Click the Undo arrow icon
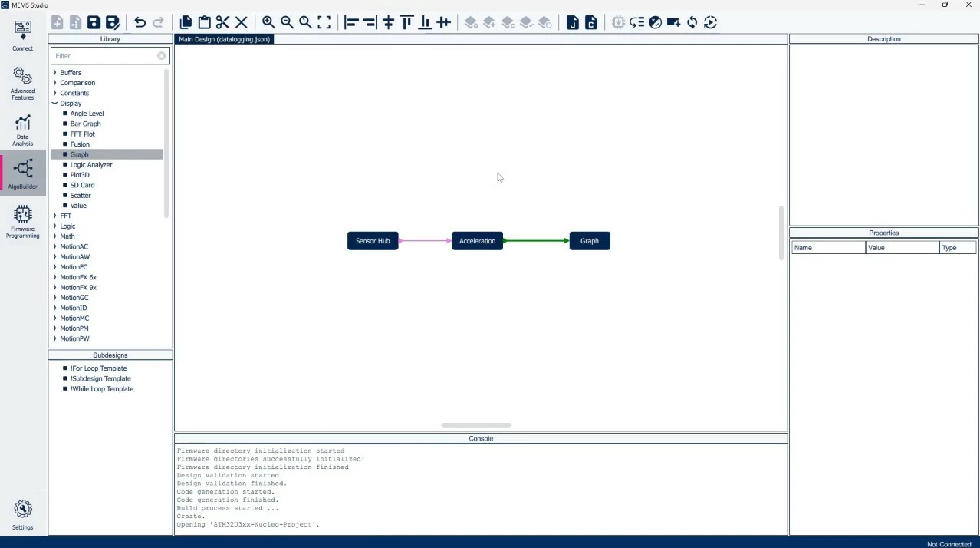The width and height of the screenshot is (980, 548). pyautogui.click(x=140, y=22)
